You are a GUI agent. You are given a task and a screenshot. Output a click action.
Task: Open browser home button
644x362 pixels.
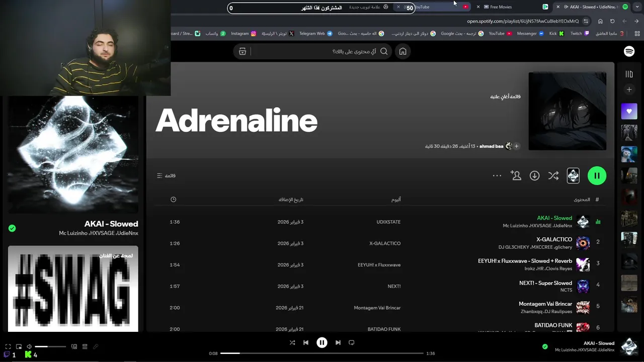(600, 21)
